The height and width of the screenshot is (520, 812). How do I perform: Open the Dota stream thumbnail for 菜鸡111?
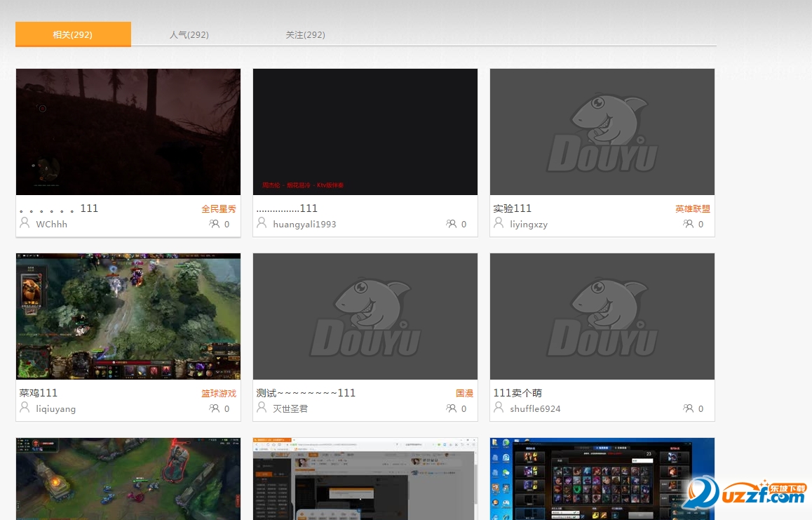(128, 316)
